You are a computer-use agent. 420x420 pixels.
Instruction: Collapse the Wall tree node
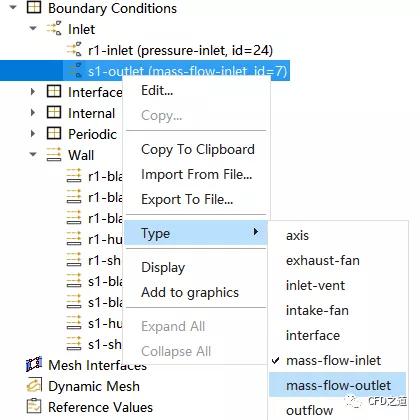(x=33, y=154)
